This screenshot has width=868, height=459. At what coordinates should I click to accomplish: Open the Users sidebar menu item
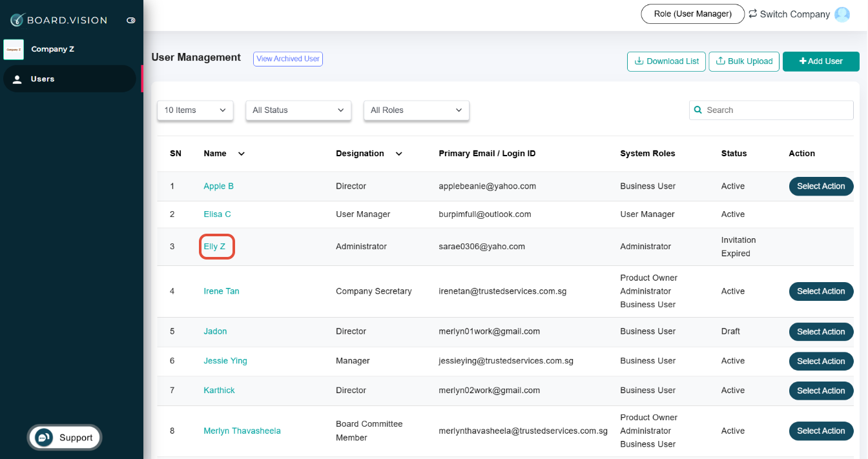pos(70,79)
